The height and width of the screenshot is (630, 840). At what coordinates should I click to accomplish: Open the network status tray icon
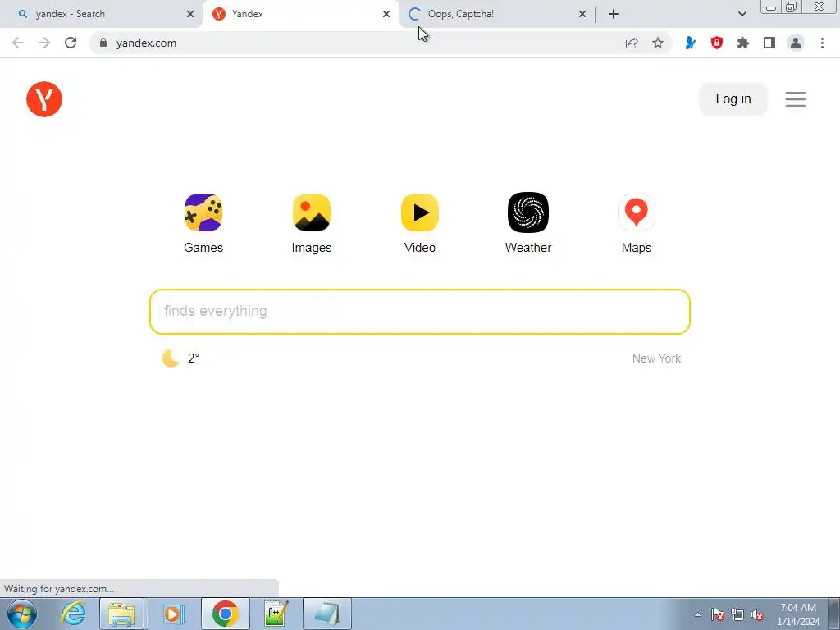[x=737, y=614]
